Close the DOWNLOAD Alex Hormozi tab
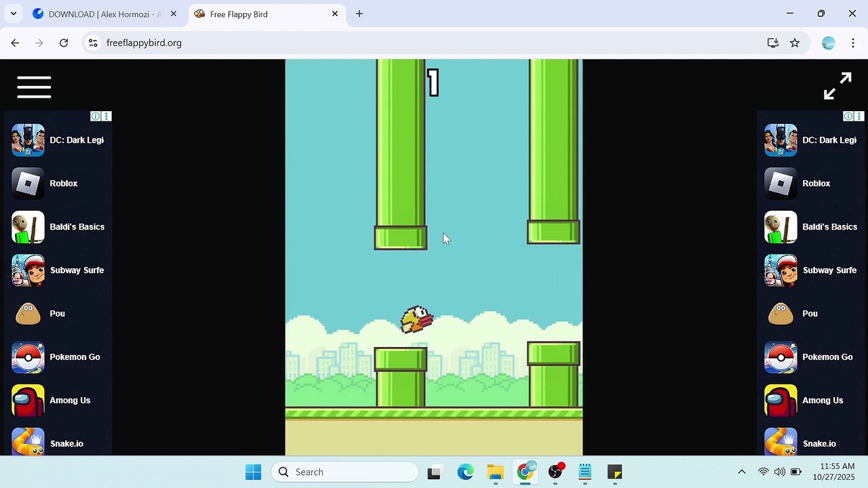The image size is (868, 488). (x=174, y=14)
